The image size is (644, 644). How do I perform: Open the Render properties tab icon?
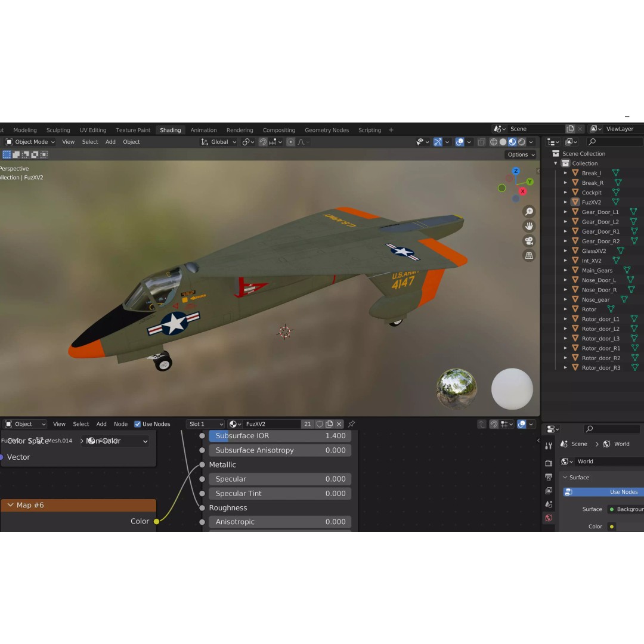pyautogui.click(x=549, y=463)
